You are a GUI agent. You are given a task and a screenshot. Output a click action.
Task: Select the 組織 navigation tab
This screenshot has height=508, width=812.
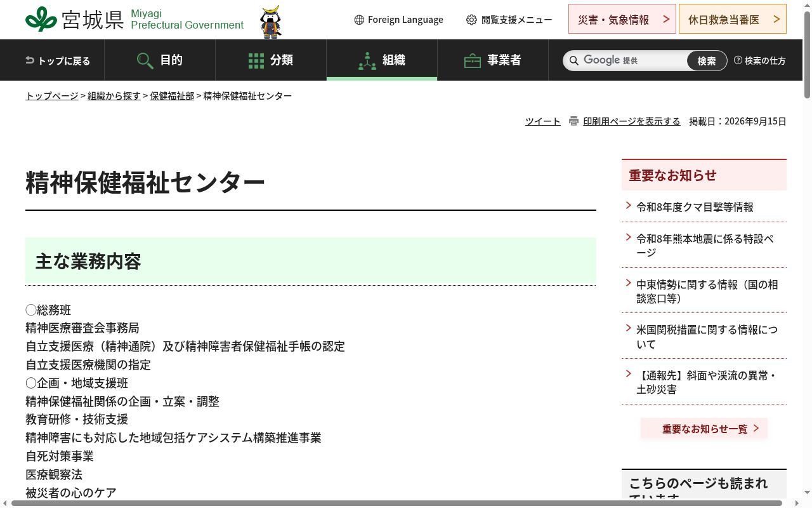(x=382, y=60)
